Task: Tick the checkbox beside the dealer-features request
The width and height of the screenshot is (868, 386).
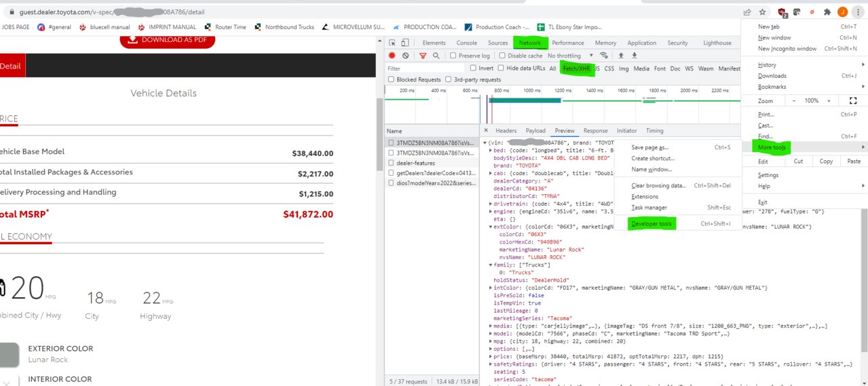Action: 391,163
